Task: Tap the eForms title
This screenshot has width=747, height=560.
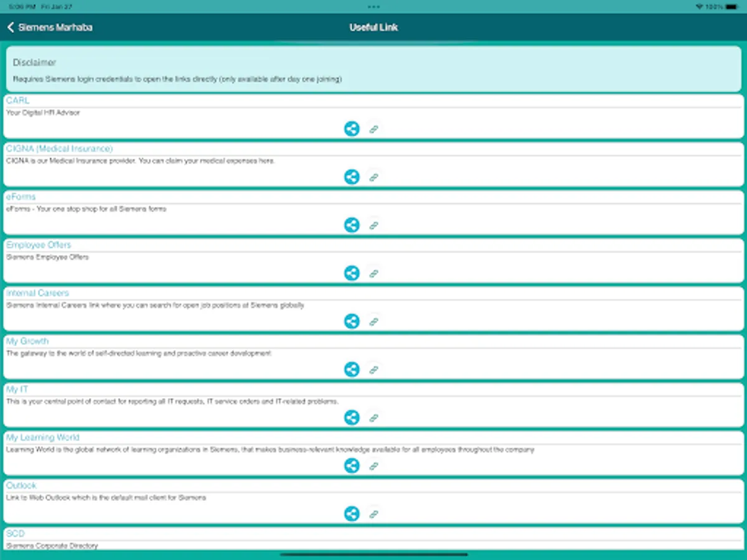Action: (x=21, y=197)
